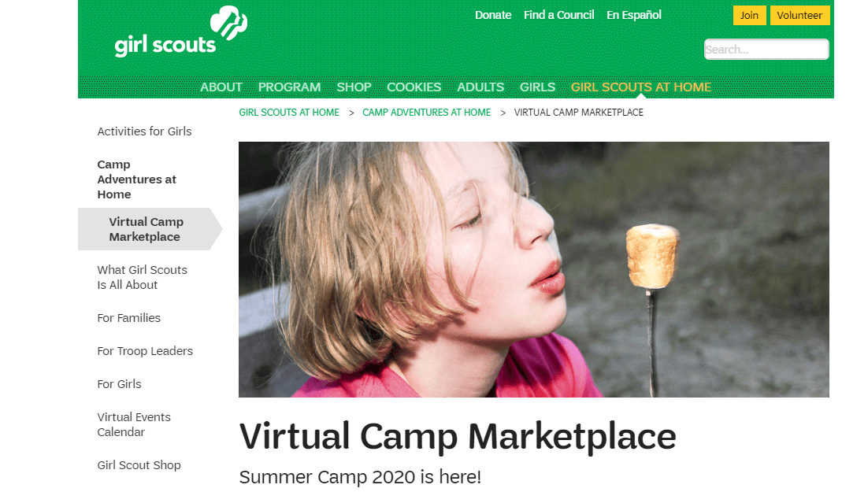This screenshot has height=492, width=868.
Task: Open For Troop Leaders sidebar link
Action: (145, 351)
